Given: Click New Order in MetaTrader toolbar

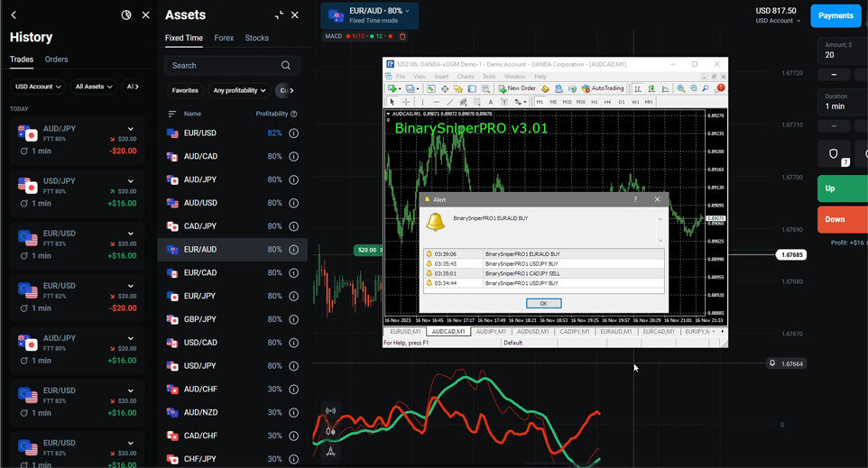Looking at the screenshot, I should coord(516,88).
